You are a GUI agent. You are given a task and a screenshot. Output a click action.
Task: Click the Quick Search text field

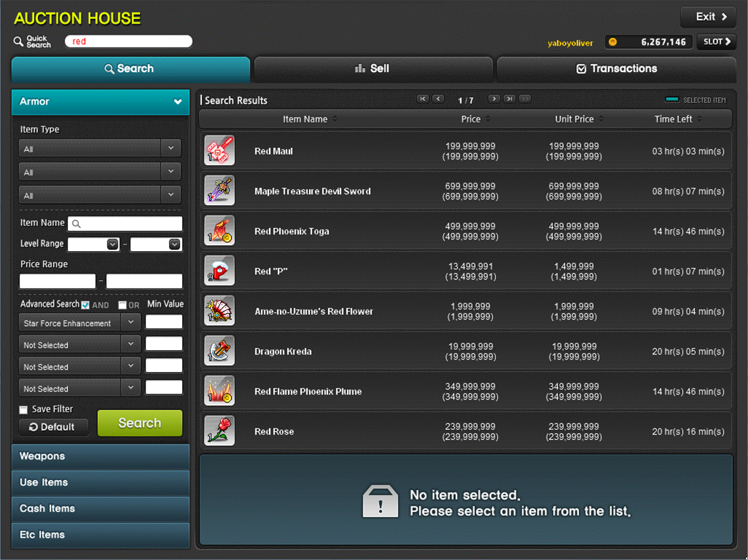(x=128, y=41)
